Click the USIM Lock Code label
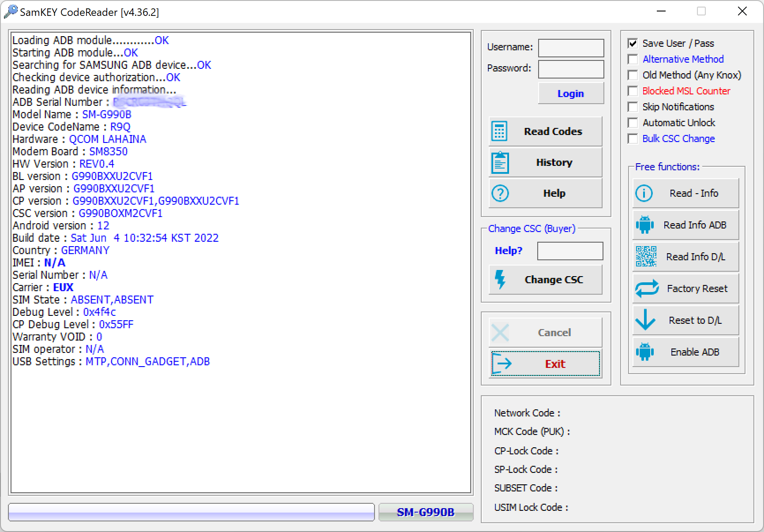Screen dimensions: 764x532 tap(531, 507)
